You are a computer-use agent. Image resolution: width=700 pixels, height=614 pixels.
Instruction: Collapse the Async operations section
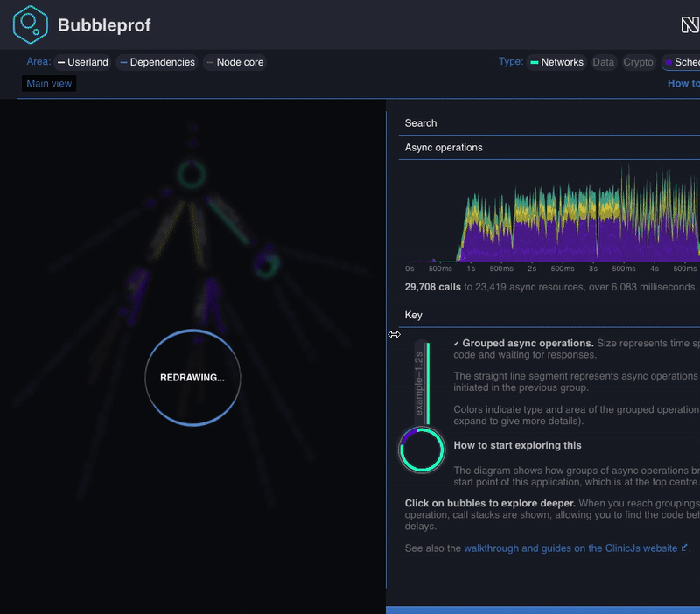point(549,148)
